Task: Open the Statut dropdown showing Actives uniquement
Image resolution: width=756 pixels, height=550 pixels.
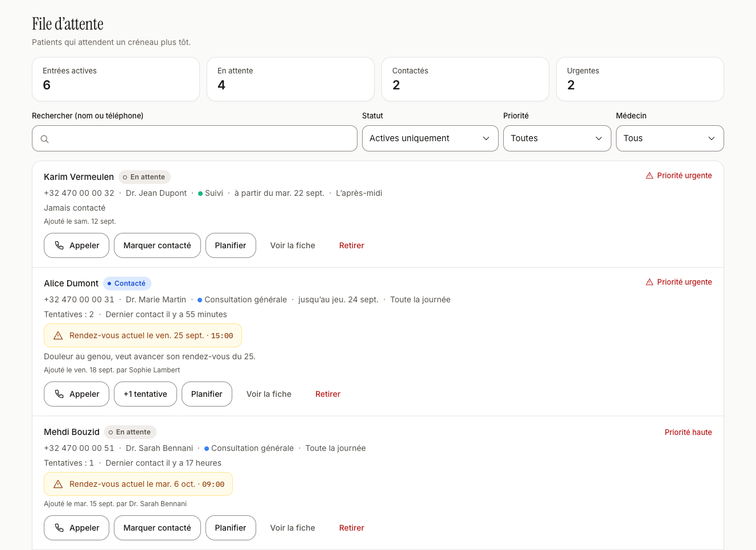Action: coord(430,138)
